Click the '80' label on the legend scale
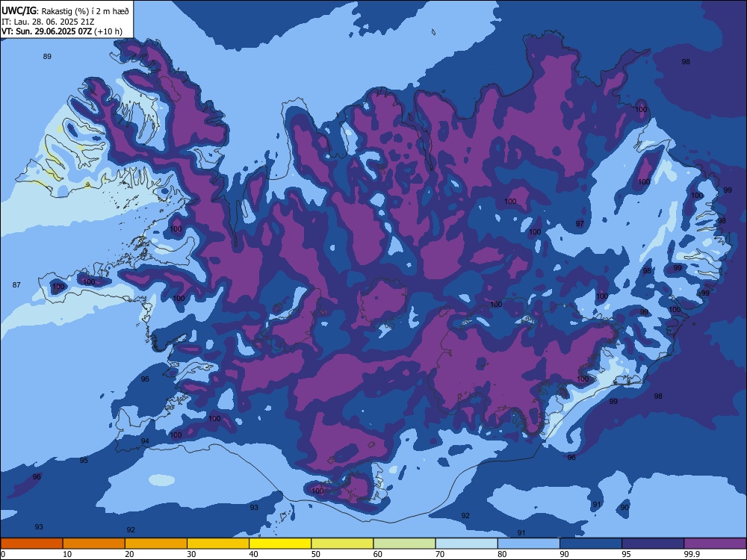Viewport: 747px width, 560px height. tap(502, 554)
